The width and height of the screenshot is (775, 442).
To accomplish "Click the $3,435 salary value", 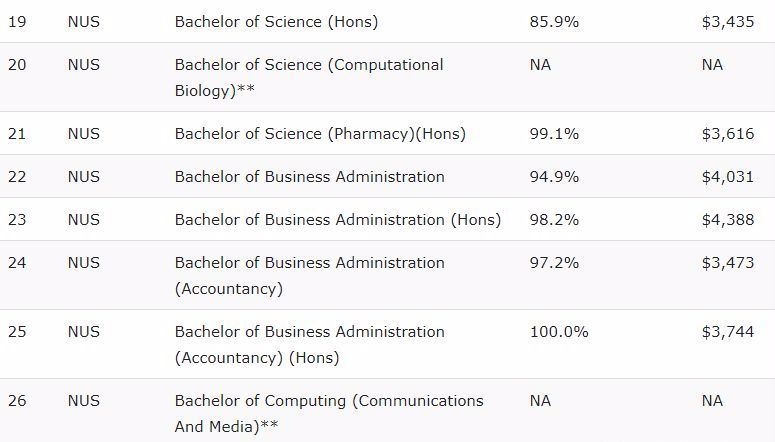I will [728, 21].
